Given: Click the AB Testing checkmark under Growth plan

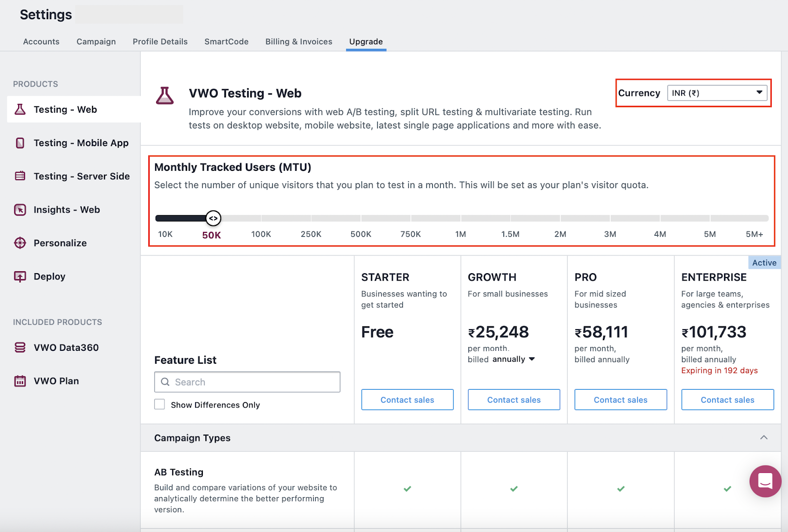Looking at the screenshot, I should point(514,489).
